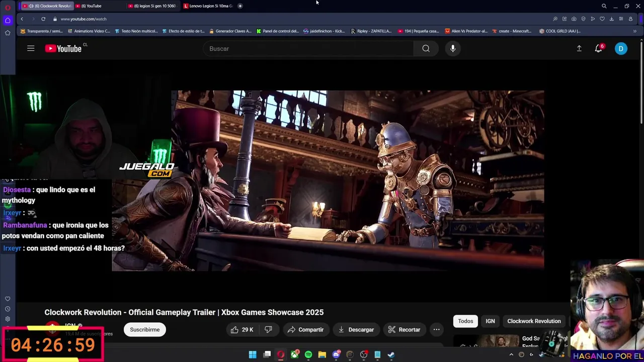Open the Efecto de estilo de t... bookmark

(183, 31)
